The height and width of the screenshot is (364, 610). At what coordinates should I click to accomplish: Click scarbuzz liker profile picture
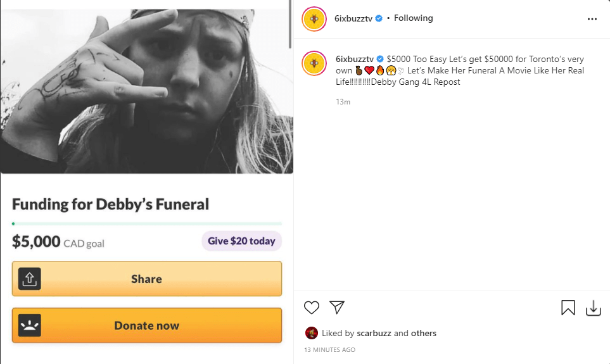(x=312, y=333)
